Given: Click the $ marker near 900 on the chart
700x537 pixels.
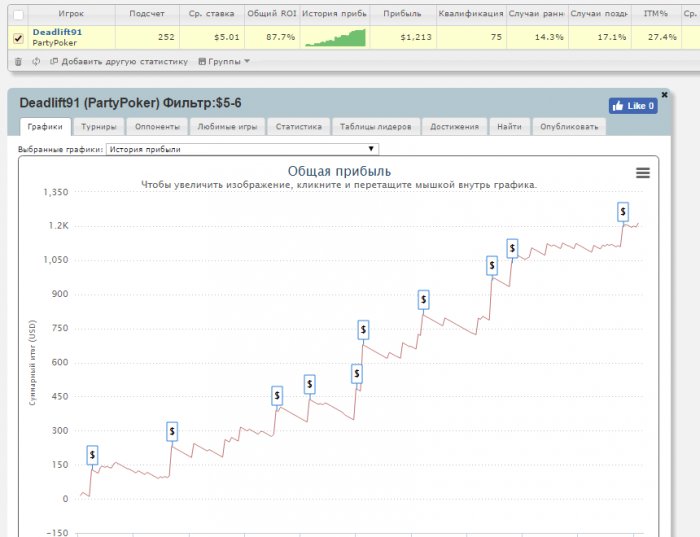Looking at the screenshot, I should [423, 300].
